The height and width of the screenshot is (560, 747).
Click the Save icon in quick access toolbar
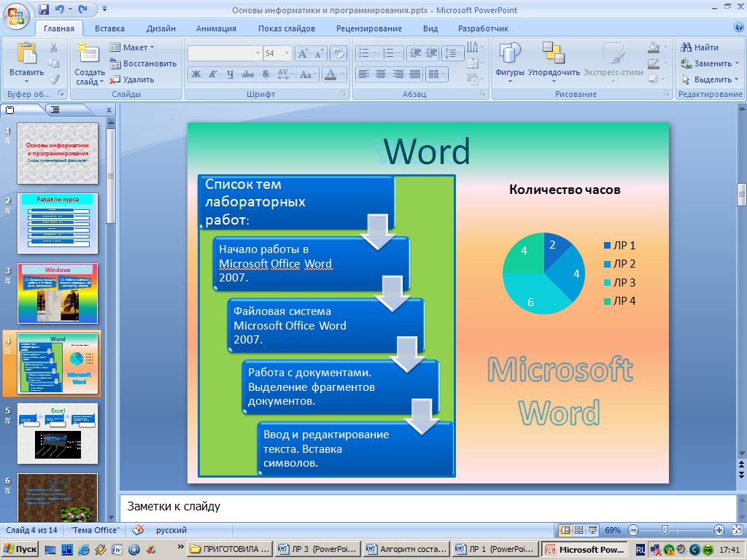coord(43,9)
